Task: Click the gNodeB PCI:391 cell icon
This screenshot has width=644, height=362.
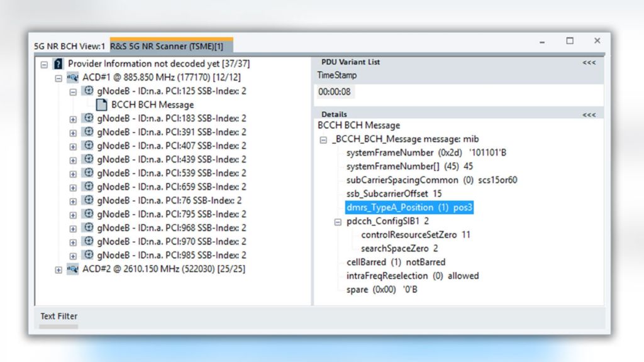Action: tap(87, 132)
